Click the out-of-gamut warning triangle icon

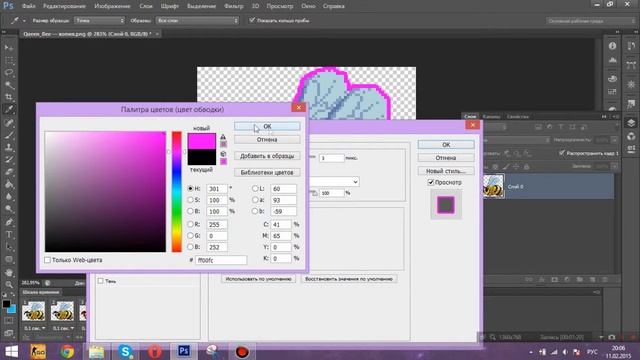(223, 137)
